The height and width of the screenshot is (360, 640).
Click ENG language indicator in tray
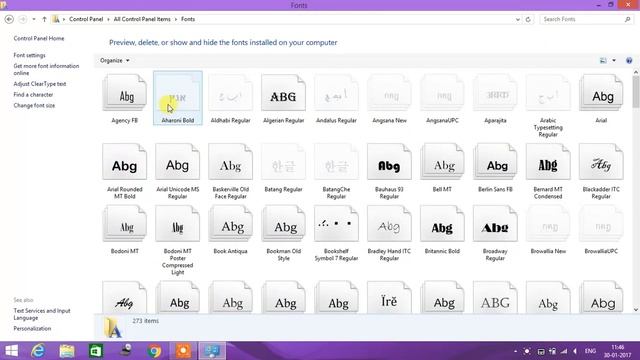590,351
